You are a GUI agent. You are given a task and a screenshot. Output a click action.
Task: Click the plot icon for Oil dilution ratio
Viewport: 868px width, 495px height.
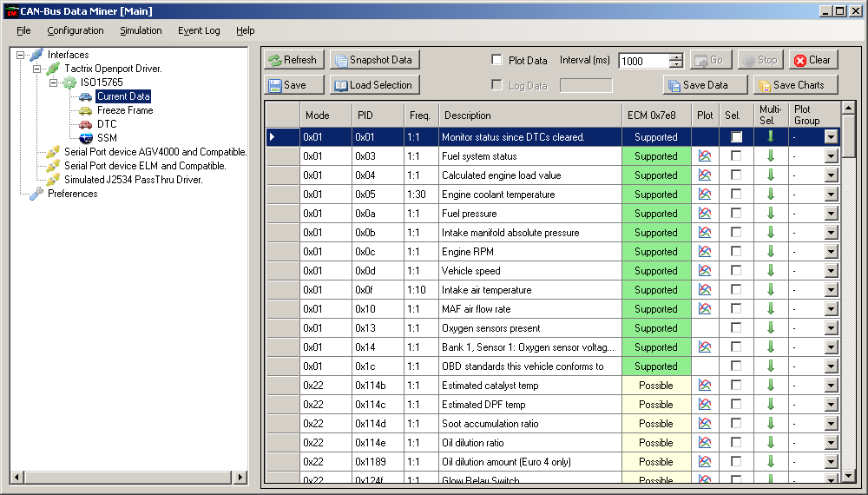[704, 442]
